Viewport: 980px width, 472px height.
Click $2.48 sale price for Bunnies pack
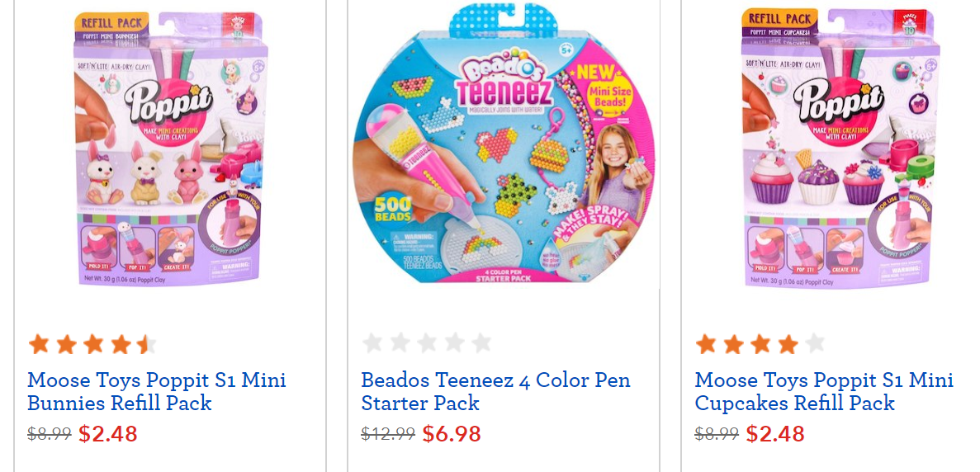click(x=108, y=433)
